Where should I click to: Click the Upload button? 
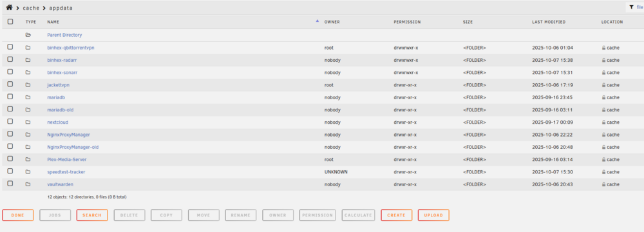coord(433,215)
